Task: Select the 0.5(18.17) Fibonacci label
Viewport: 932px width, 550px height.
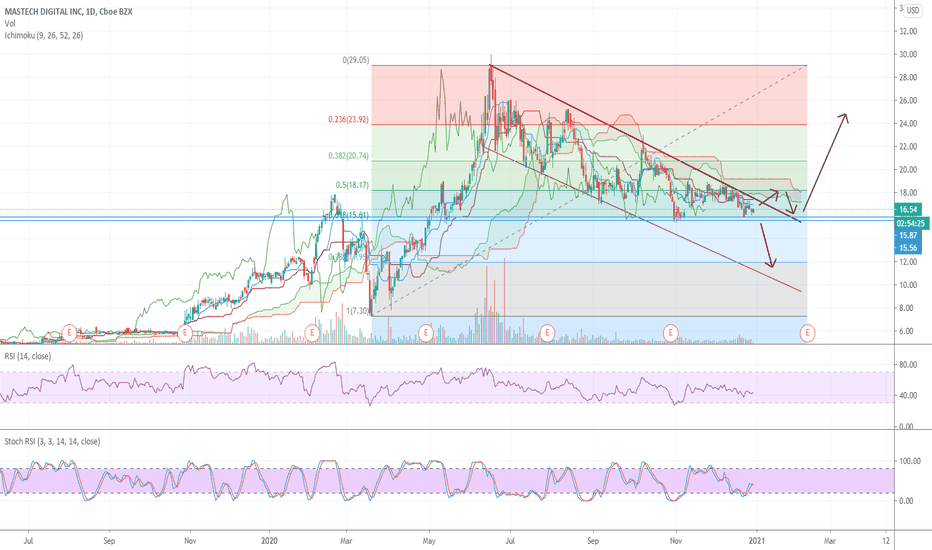Action: point(352,186)
